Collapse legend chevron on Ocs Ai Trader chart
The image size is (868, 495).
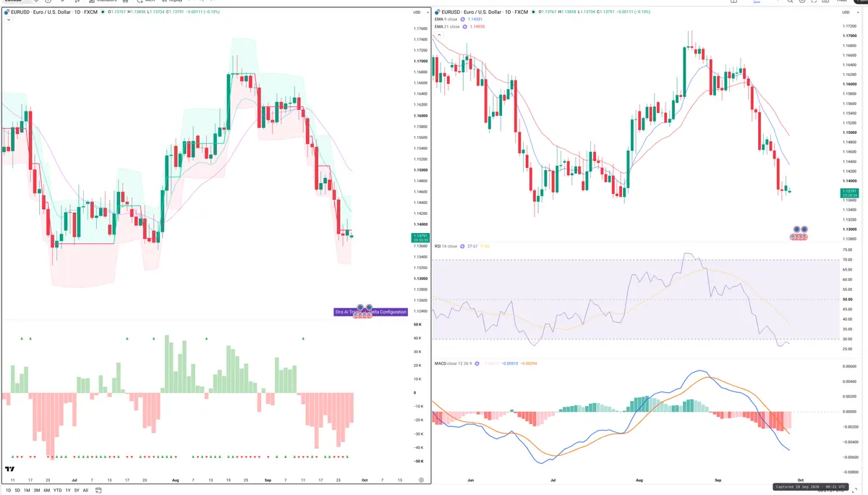coord(8,20)
